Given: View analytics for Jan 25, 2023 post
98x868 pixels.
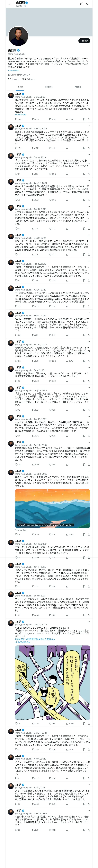Looking at the screenshot, I should coord(67,361).
